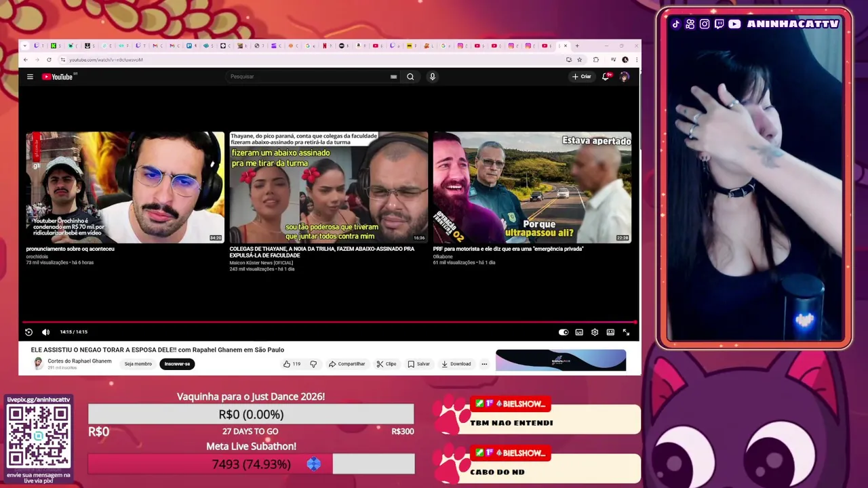Dislike the video with thumbs down
Image resolution: width=868 pixels, height=488 pixels.
pos(313,364)
